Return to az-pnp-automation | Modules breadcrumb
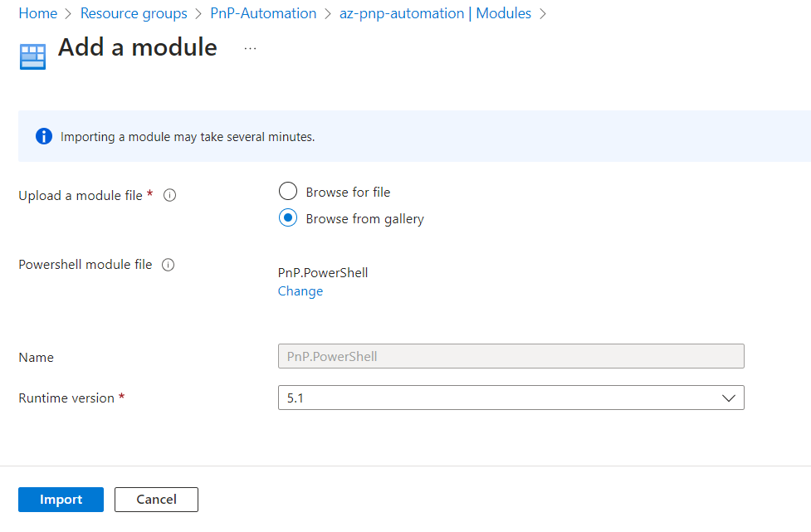Viewport: 811px width, 532px height. pos(435,13)
